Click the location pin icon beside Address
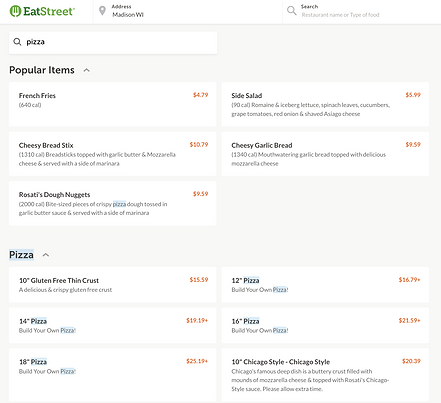Viewport: 441px width, 403px height. (103, 11)
